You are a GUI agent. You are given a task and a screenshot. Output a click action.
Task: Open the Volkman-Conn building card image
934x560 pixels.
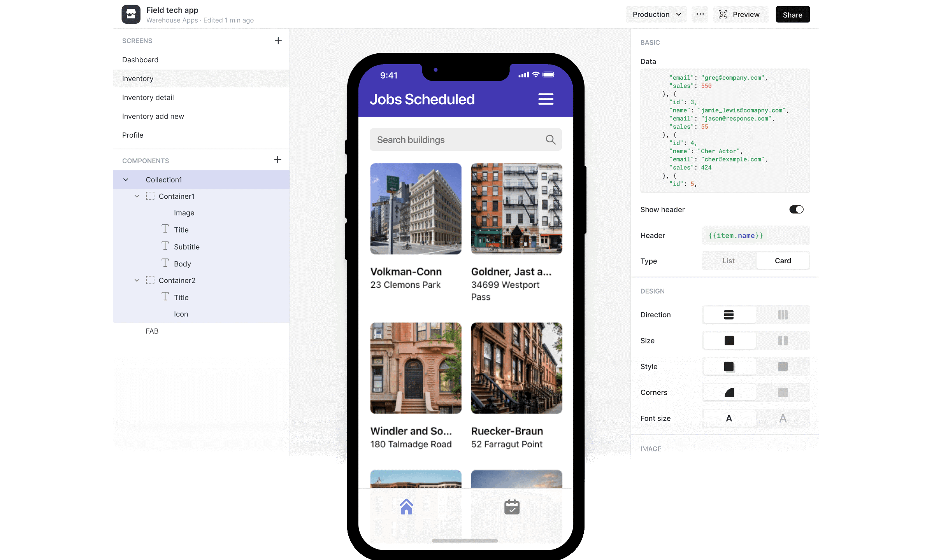click(416, 209)
